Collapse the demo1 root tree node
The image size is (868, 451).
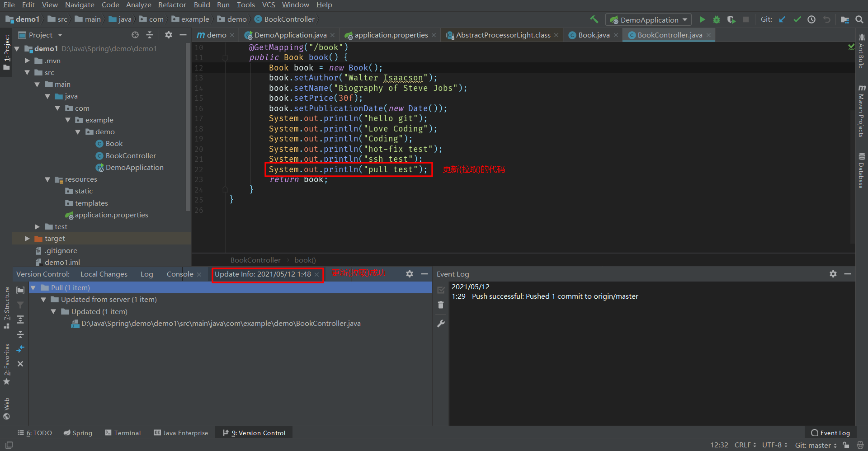(17, 48)
